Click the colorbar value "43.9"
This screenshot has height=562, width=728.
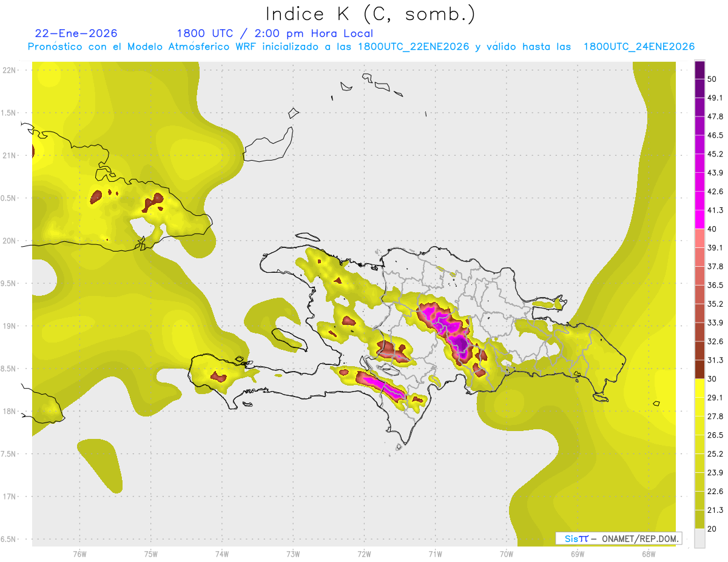click(x=715, y=173)
